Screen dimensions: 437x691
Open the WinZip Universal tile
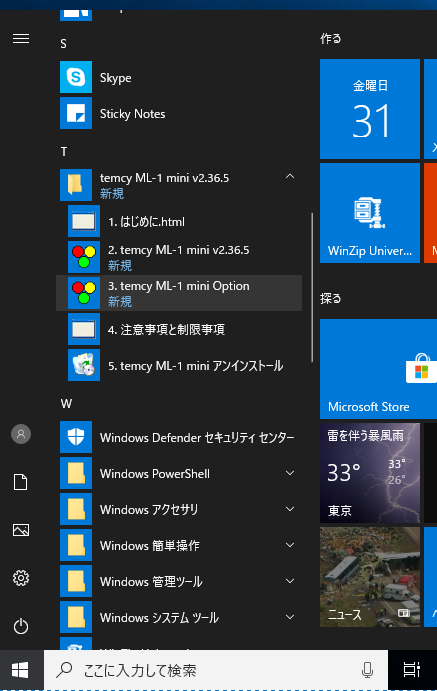tap(370, 213)
